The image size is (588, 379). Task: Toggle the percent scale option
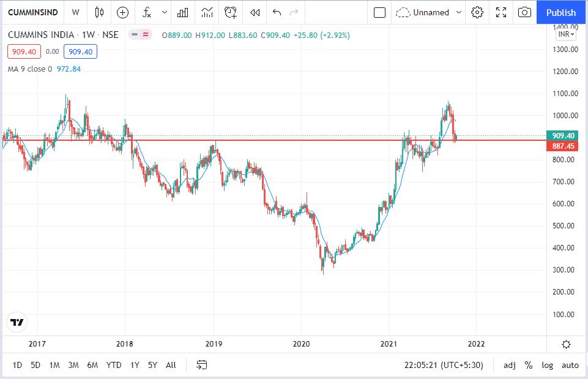528,365
